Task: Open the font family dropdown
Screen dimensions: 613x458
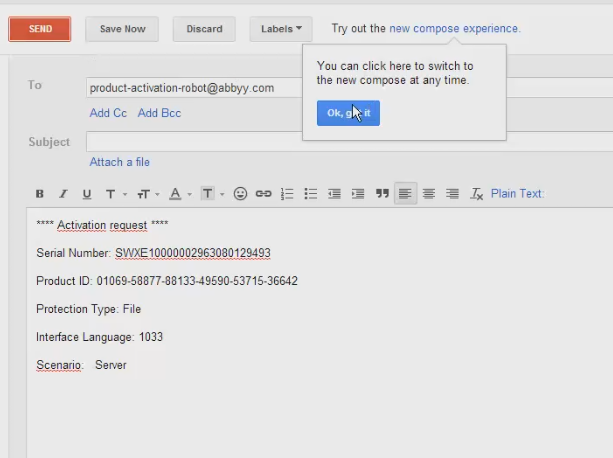Action: point(113,194)
